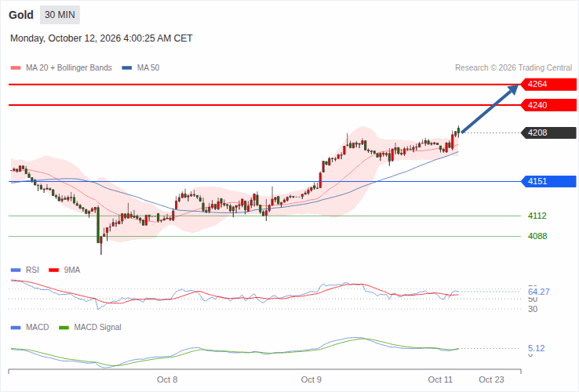Click the Research © 2026 Trading Central text
Viewport: 579px width, 392px height.
click(513, 68)
